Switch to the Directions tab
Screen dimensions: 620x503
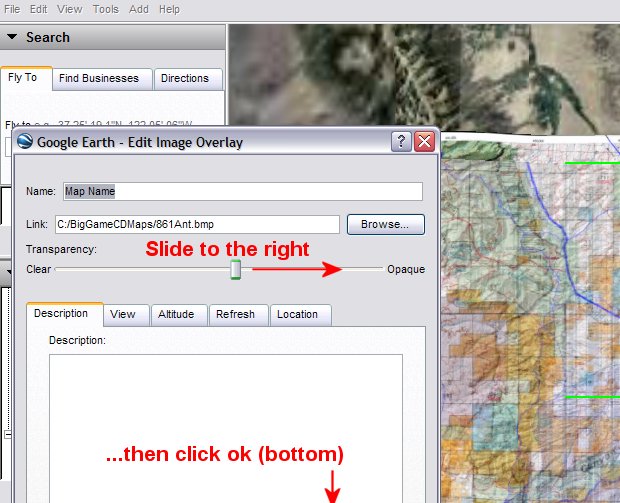pos(188,79)
